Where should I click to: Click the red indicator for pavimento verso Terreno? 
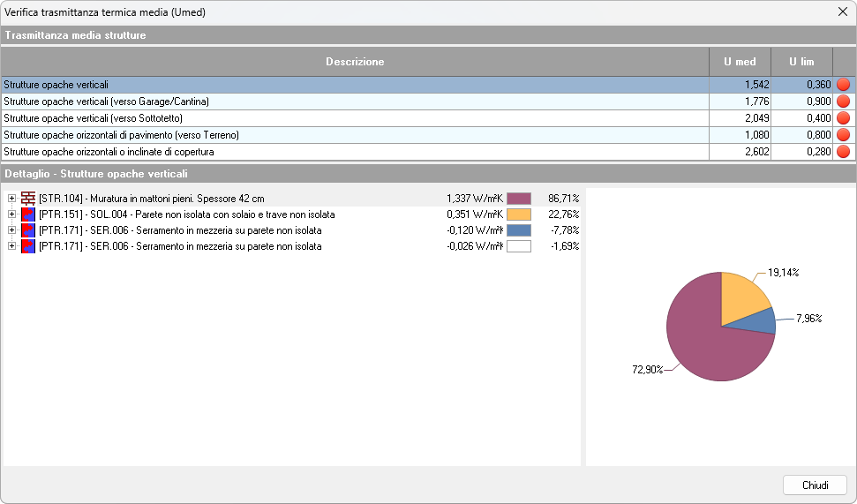843,135
